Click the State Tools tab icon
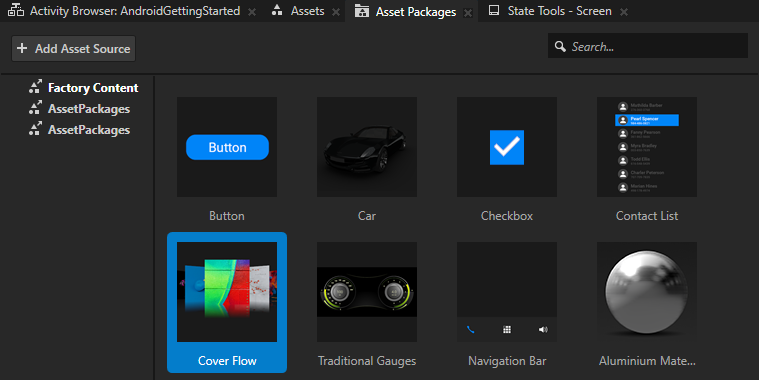 [494, 10]
